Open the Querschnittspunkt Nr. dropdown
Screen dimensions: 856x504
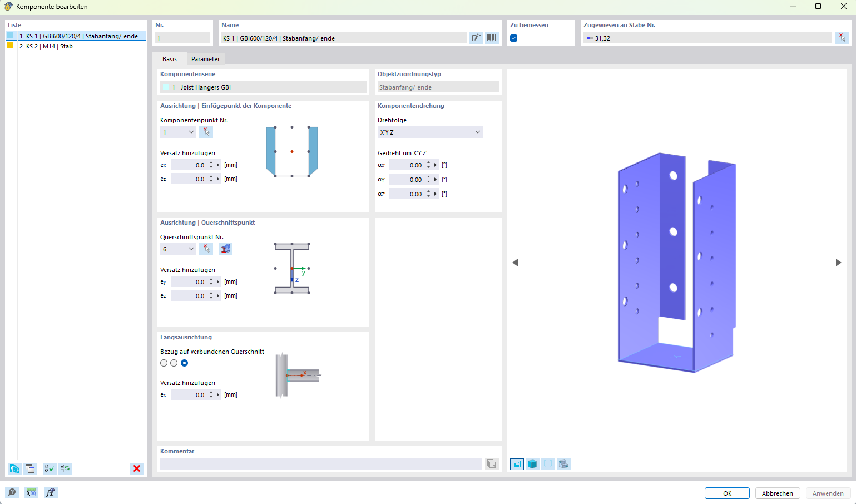click(191, 249)
